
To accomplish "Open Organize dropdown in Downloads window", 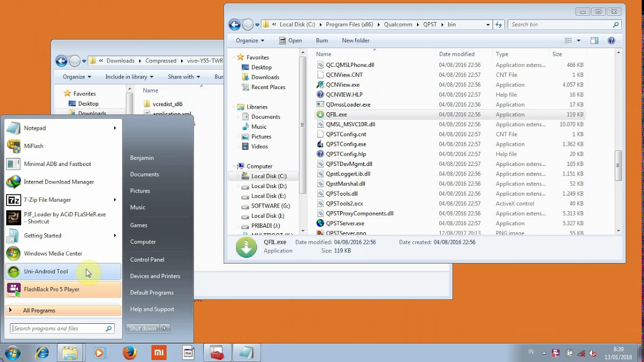I will click(x=77, y=77).
